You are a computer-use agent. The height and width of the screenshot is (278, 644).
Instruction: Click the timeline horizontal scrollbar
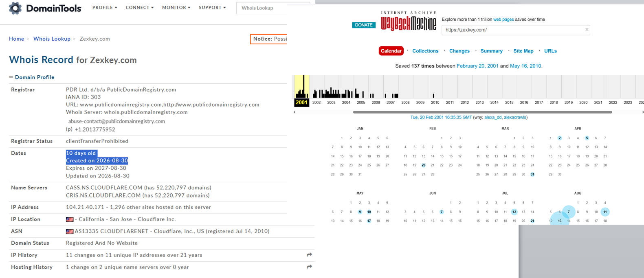(482, 112)
